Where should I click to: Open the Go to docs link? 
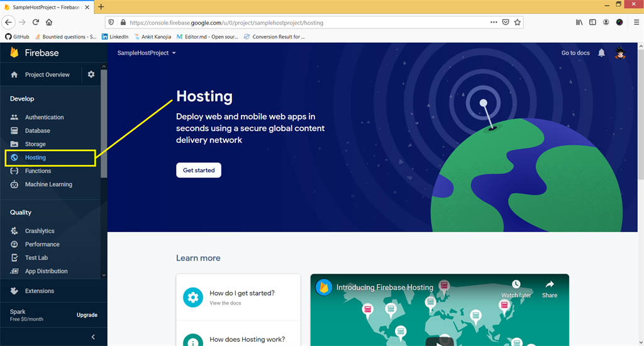tap(575, 53)
